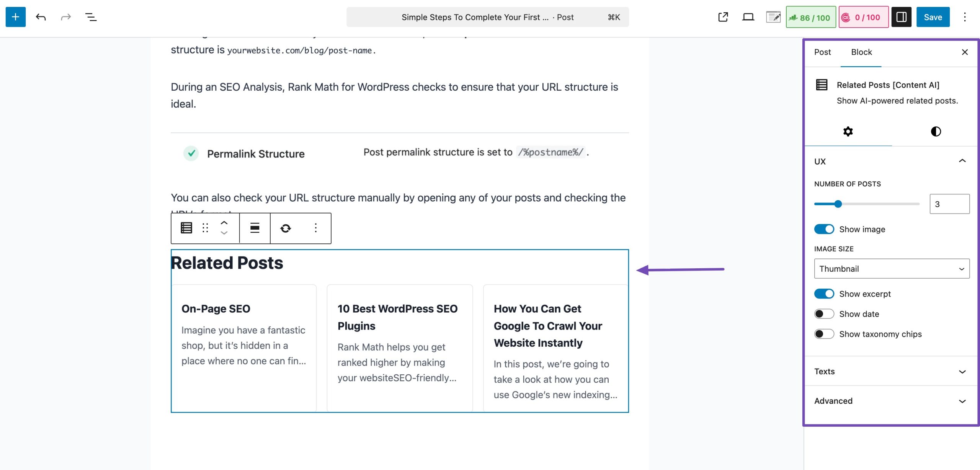Click the Number of Posts slider handle
Image resolution: width=980 pixels, height=470 pixels.
click(x=838, y=204)
